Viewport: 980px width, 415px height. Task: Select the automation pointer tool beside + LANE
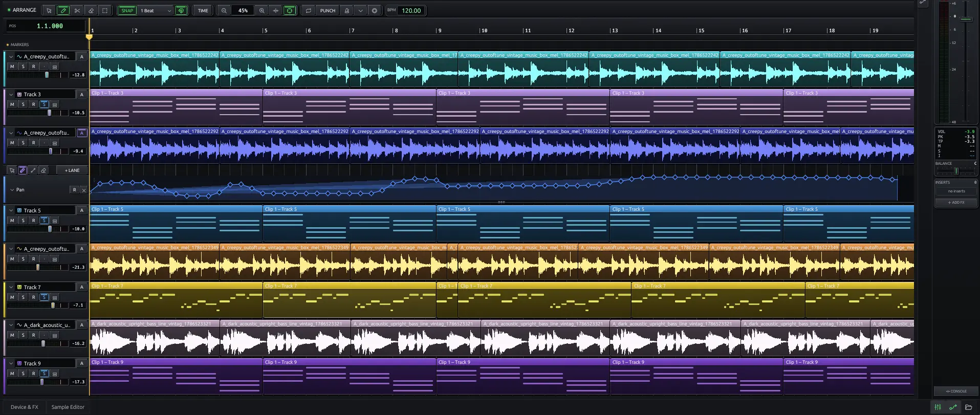(12, 170)
